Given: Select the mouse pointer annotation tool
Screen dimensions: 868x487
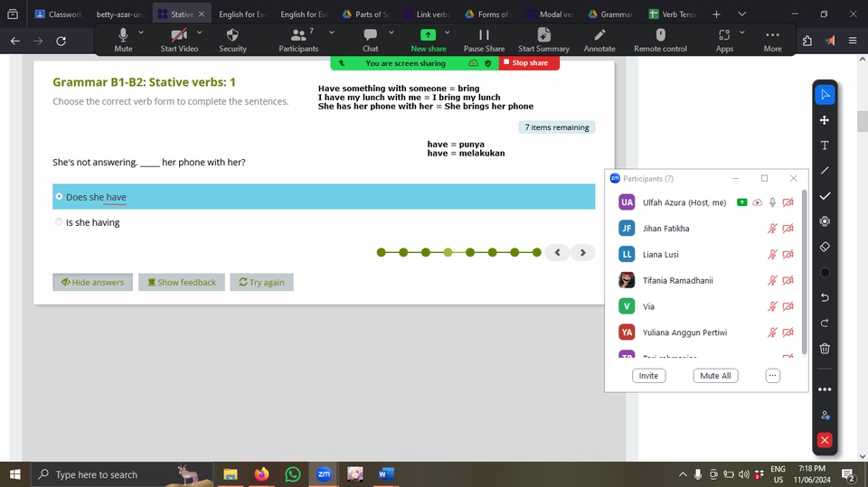Looking at the screenshot, I should pos(825,95).
